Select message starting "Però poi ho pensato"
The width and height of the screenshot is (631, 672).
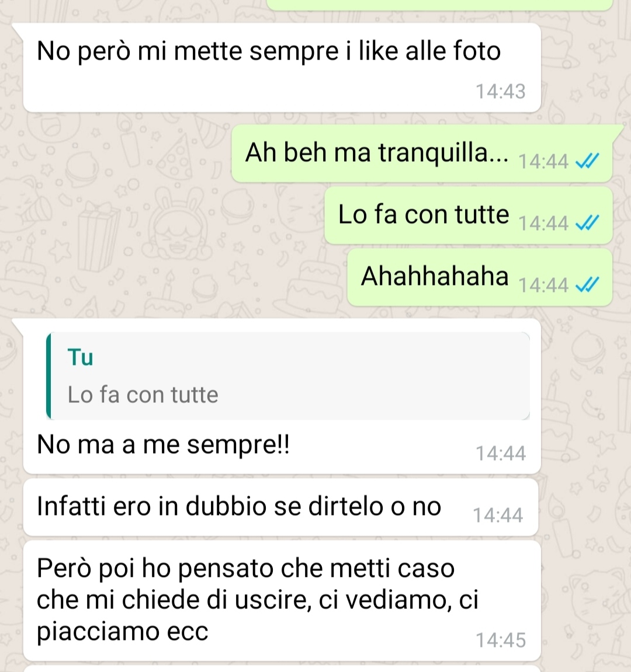tap(258, 600)
